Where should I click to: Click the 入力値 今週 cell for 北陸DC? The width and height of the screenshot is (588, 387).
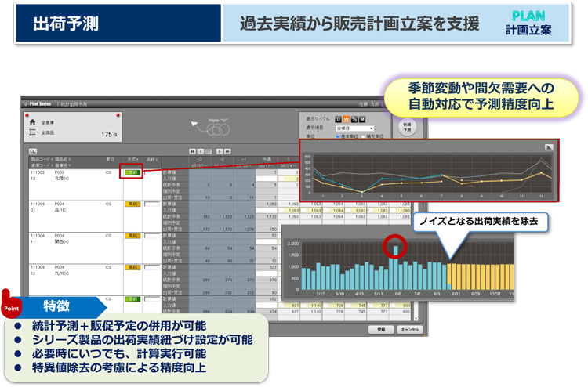[267, 179]
